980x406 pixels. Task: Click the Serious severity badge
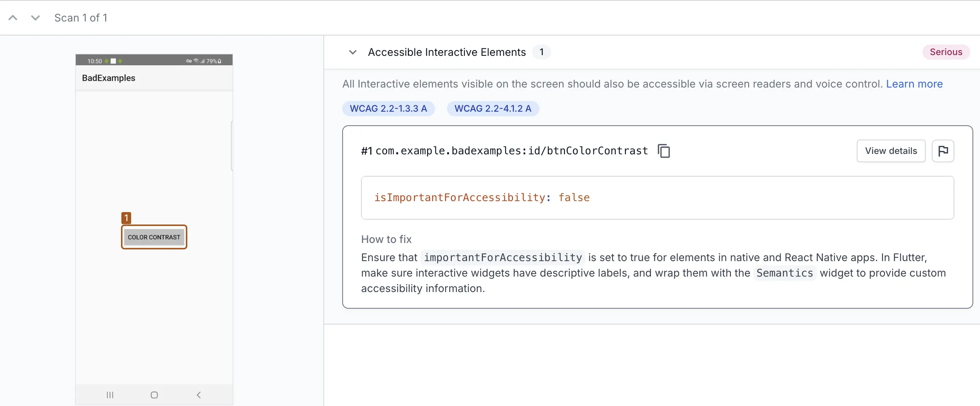(x=945, y=52)
